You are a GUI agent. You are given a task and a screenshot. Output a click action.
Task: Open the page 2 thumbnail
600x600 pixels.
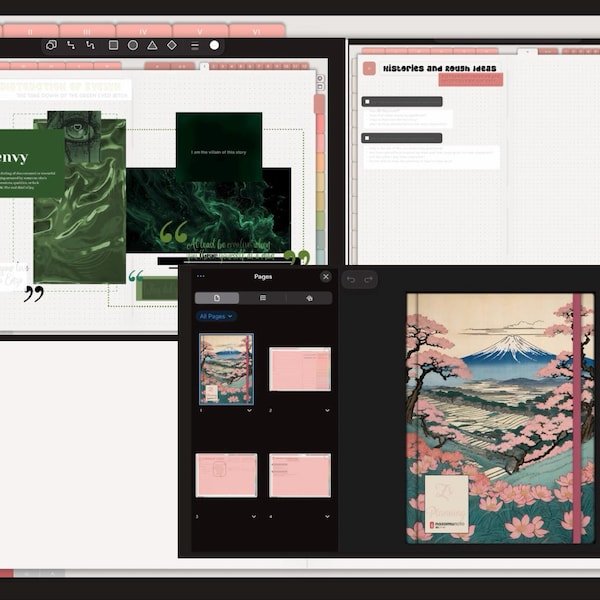300,369
